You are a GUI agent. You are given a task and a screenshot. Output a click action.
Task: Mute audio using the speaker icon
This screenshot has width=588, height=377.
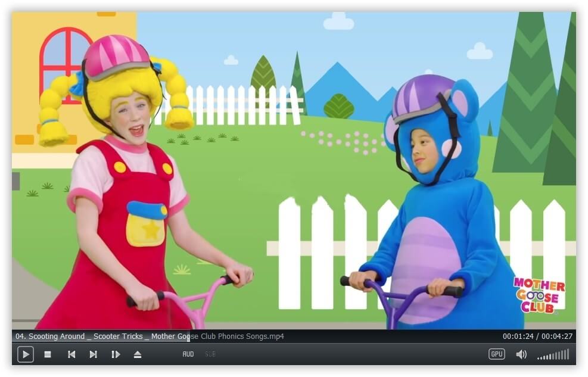coord(521,354)
